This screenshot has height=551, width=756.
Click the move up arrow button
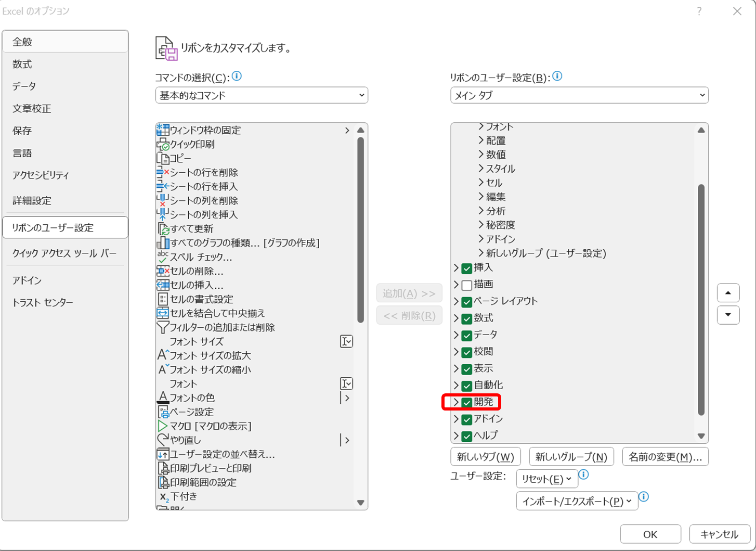click(x=728, y=293)
